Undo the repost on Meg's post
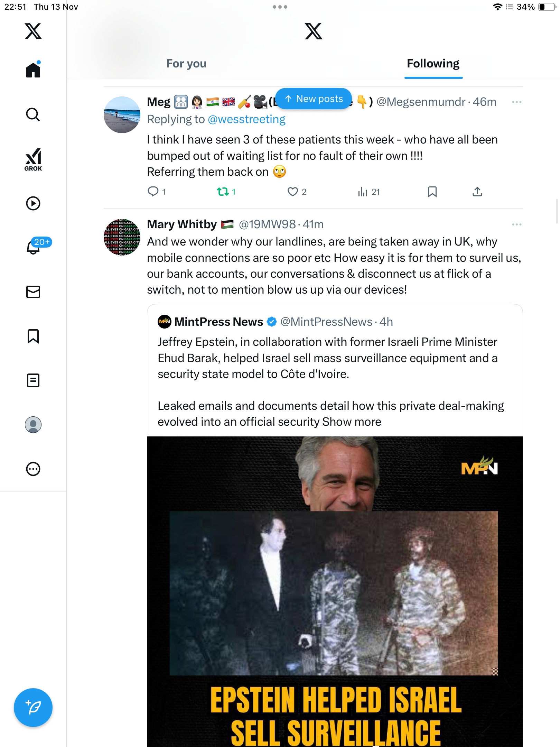The height and width of the screenshot is (747, 560). coord(223,192)
